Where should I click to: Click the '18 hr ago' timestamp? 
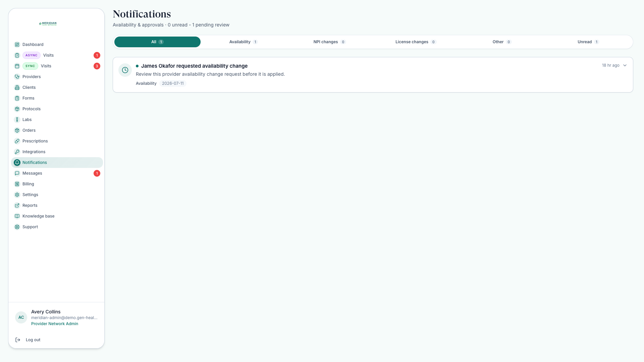click(x=610, y=65)
